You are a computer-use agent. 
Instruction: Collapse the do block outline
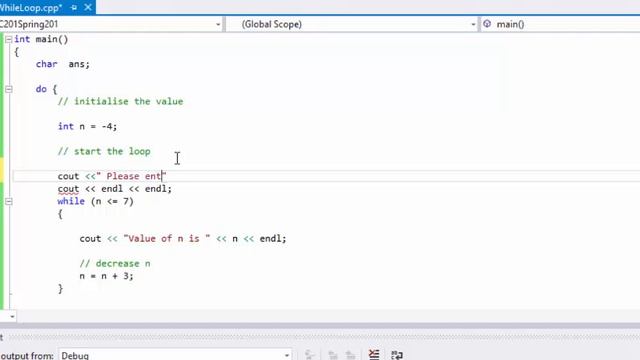pos(9,89)
